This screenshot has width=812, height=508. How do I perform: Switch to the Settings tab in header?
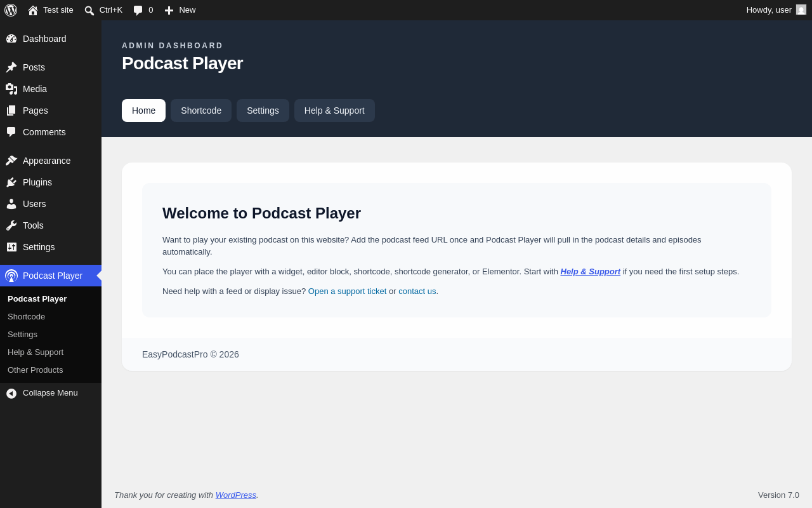263,110
